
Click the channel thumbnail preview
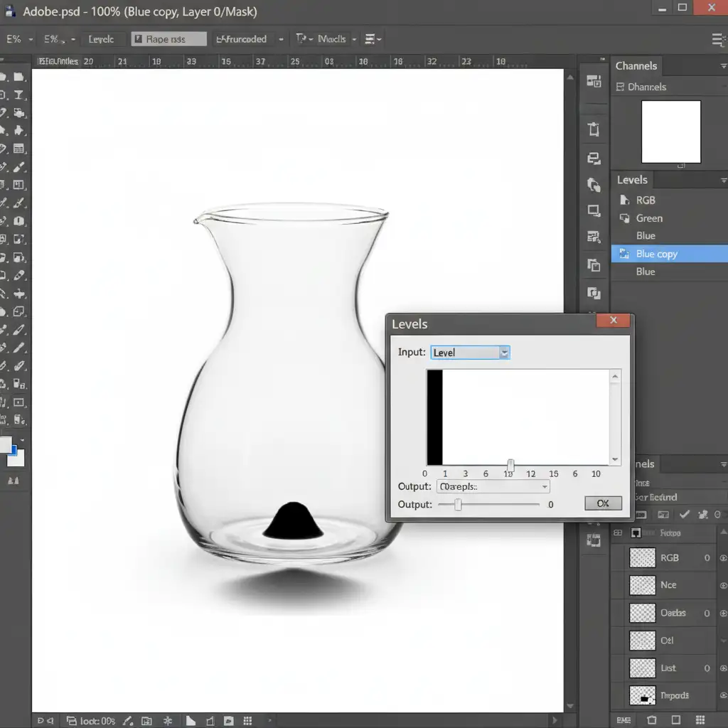point(670,132)
